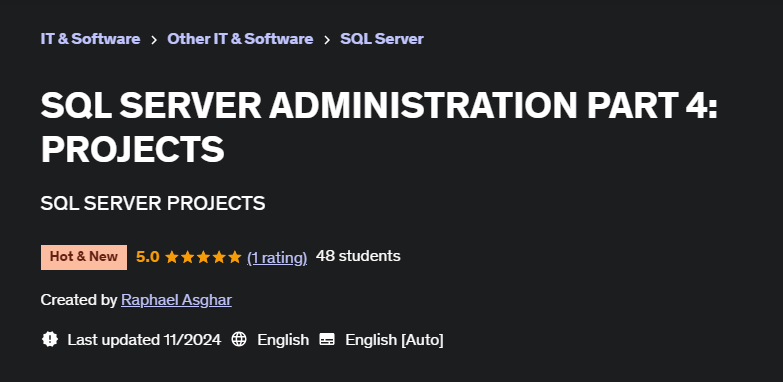
Task: Click the chevron before SQL Server breadcrumb
Action: click(x=327, y=39)
